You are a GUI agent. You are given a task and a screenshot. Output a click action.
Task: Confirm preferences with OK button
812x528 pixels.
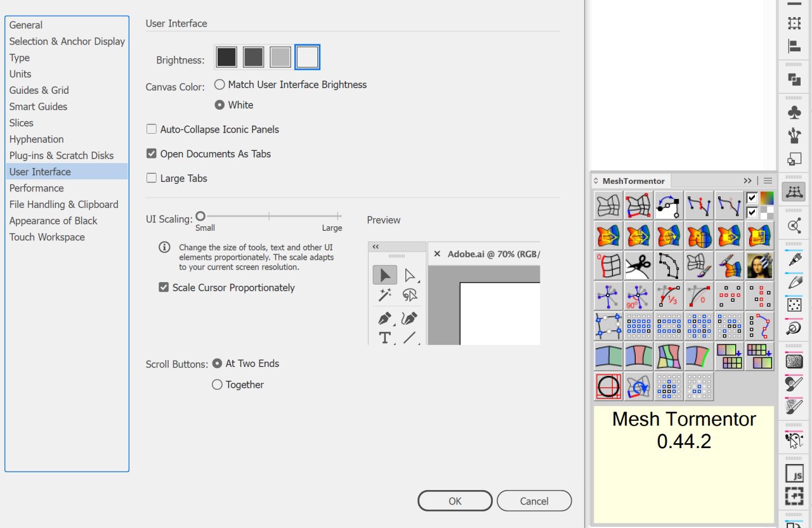click(455, 501)
